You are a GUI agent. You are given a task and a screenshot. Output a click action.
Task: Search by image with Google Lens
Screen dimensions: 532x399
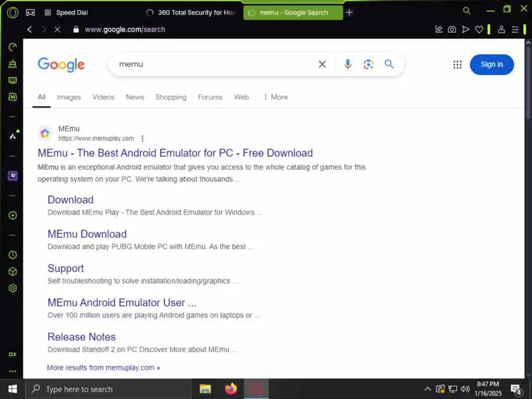tap(368, 64)
